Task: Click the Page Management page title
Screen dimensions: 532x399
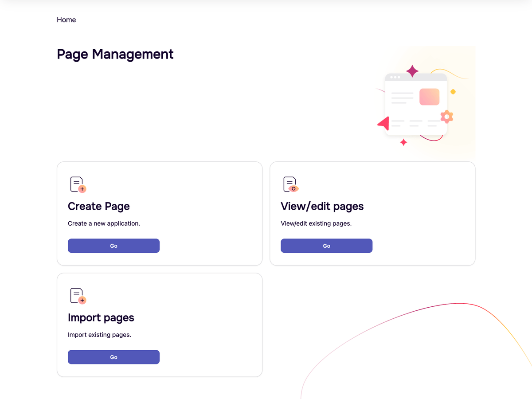Action: (x=115, y=54)
